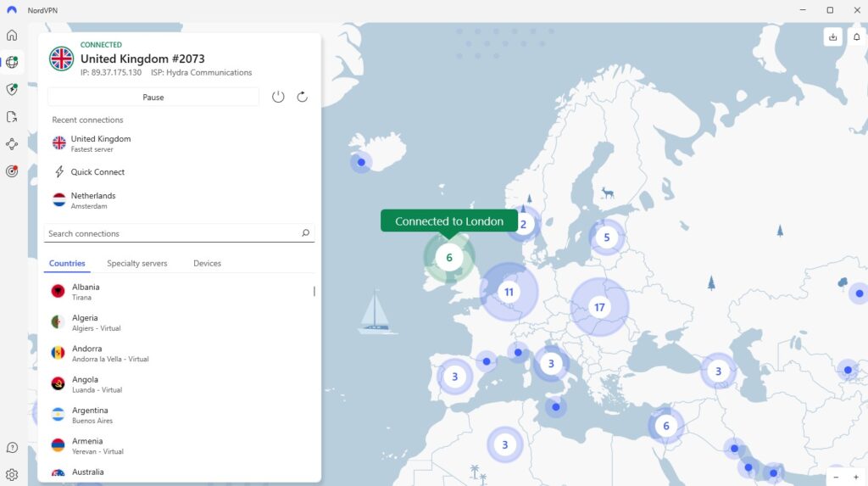Pause the VPN connection

[153, 97]
